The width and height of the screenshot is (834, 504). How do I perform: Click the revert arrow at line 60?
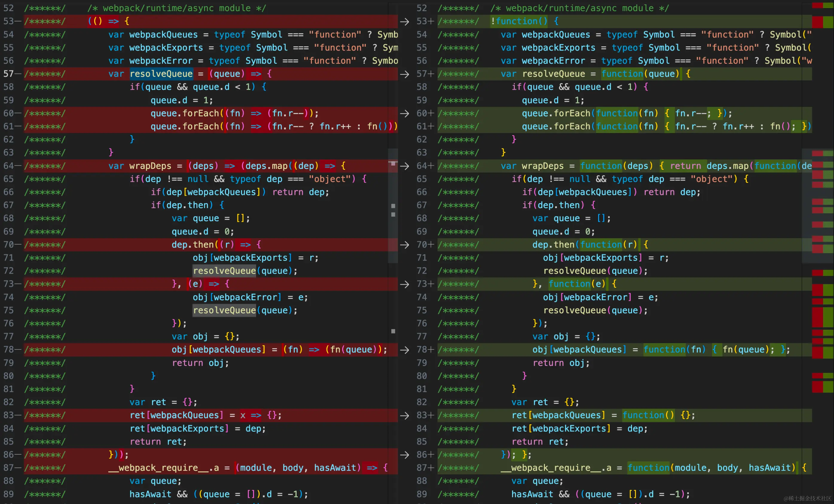click(404, 113)
